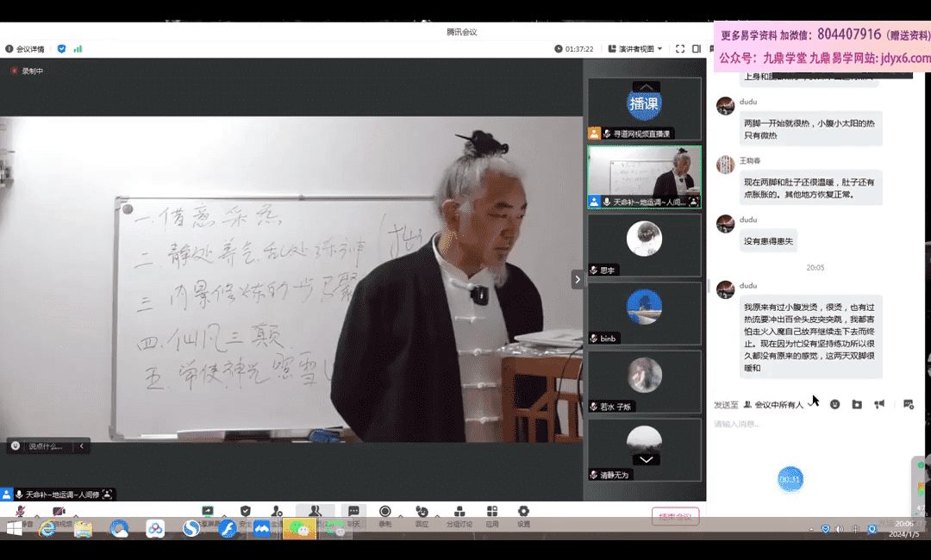Click the 结束会议 end meeting button
The height and width of the screenshot is (560, 931).
tap(675, 516)
